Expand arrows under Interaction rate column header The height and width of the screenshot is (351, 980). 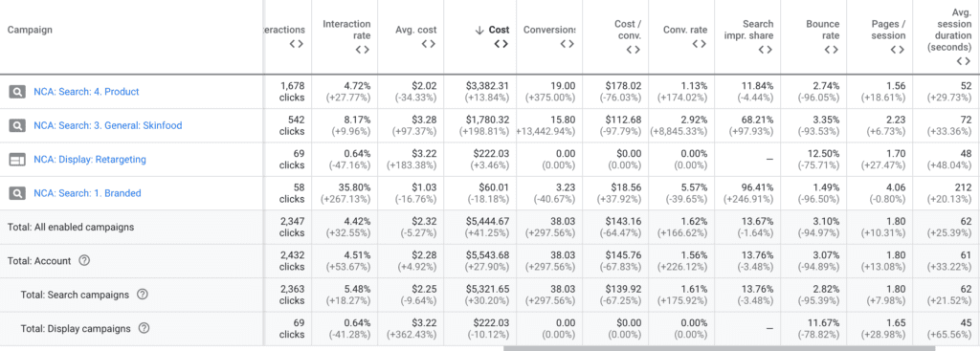[x=363, y=50]
